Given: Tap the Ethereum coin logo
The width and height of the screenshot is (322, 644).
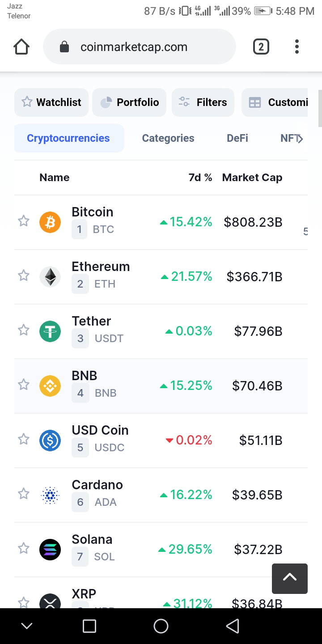Looking at the screenshot, I should point(50,277).
